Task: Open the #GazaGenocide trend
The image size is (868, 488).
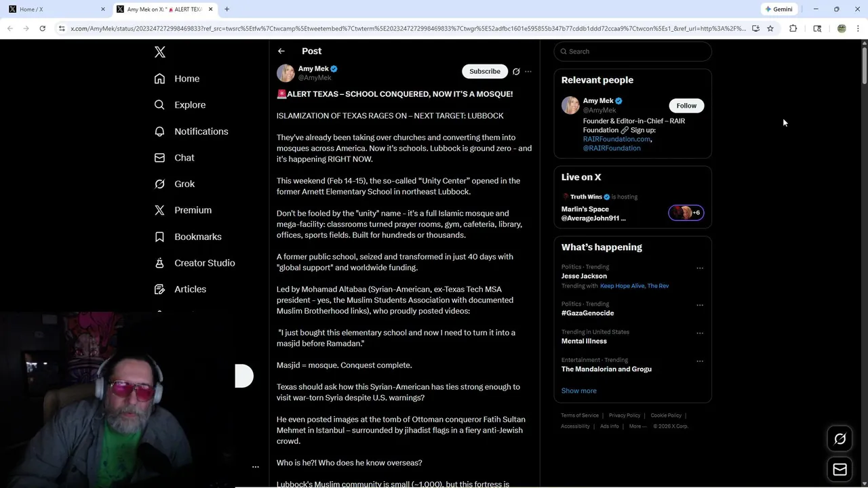Action: coord(587,313)
